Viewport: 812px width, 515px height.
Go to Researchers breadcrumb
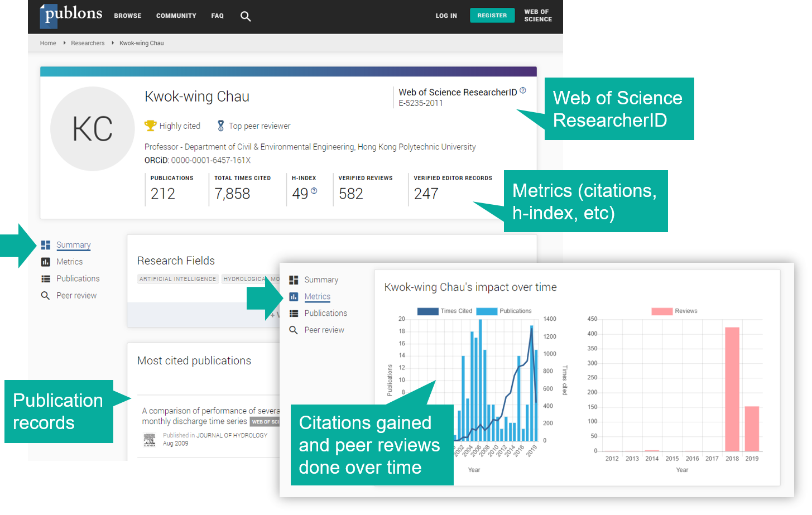pos(88,43)
